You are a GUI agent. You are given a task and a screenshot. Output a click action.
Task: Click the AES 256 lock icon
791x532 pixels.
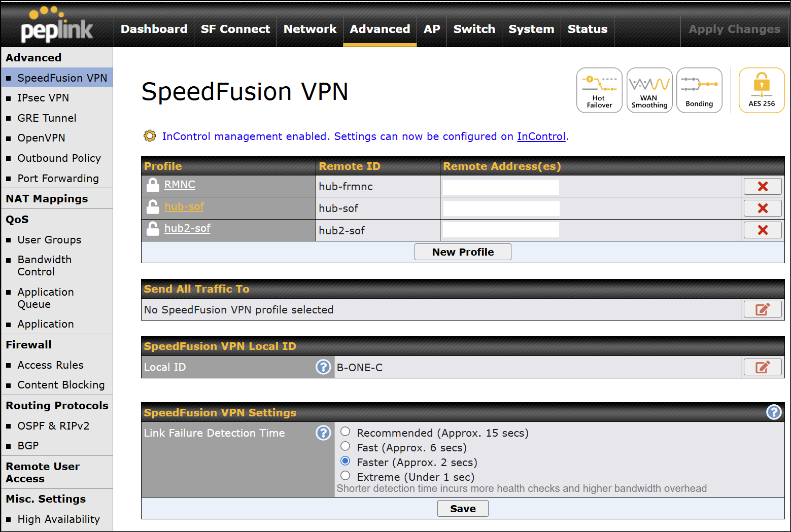pos(762,90)
